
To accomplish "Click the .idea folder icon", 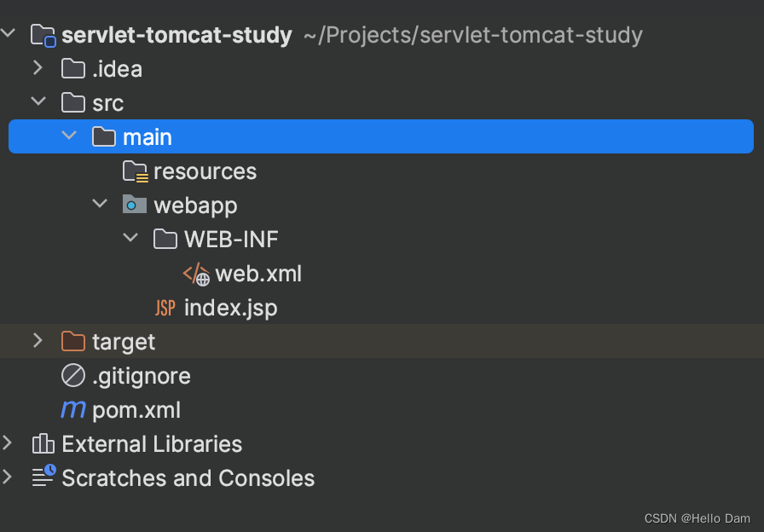I will [73, 69].
